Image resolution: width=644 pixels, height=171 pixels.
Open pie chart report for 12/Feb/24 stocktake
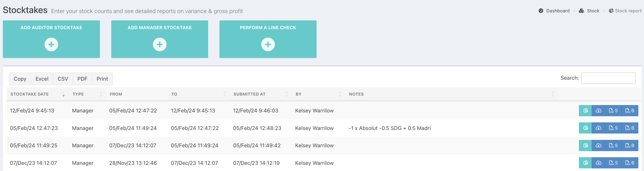point(585,111)
